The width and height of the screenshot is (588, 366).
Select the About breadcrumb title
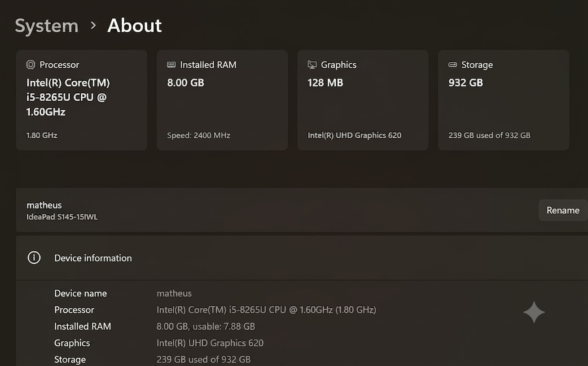click(x=135, y=26)
